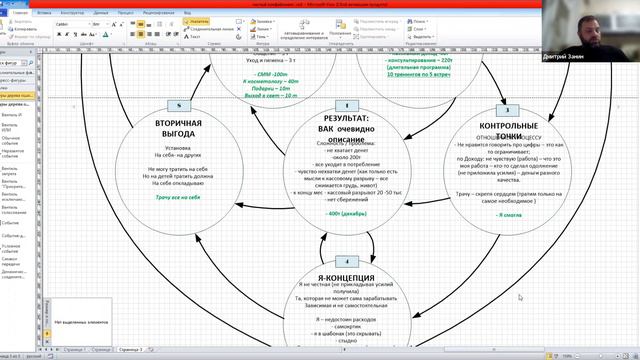Viewport: 640px width, 360px height.
Task: Apply strikethrough to text
Action: 84,35
